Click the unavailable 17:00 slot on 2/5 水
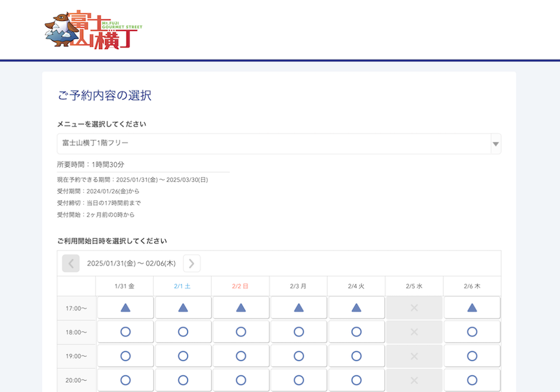 point(414,308)
